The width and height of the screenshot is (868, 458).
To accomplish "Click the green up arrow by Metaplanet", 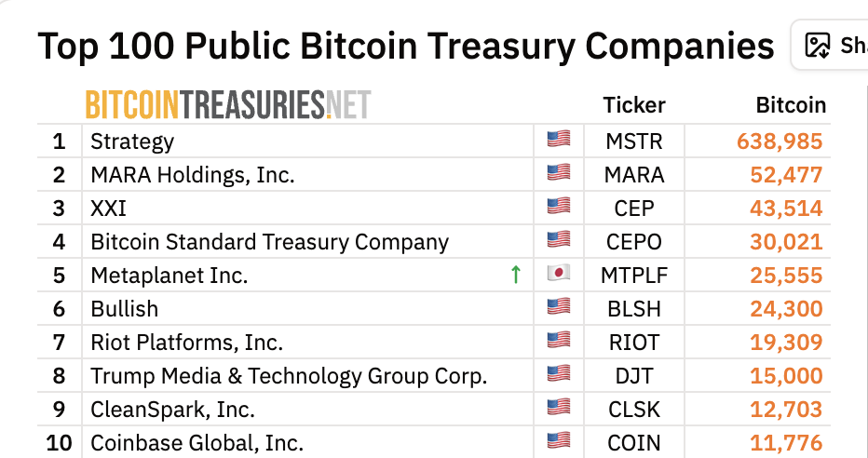I will coord(515,275).
